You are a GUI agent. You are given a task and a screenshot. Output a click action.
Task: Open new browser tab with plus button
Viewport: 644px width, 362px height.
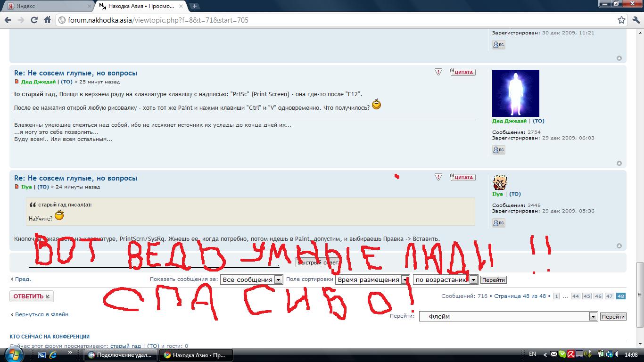click(x=194, y=6)
